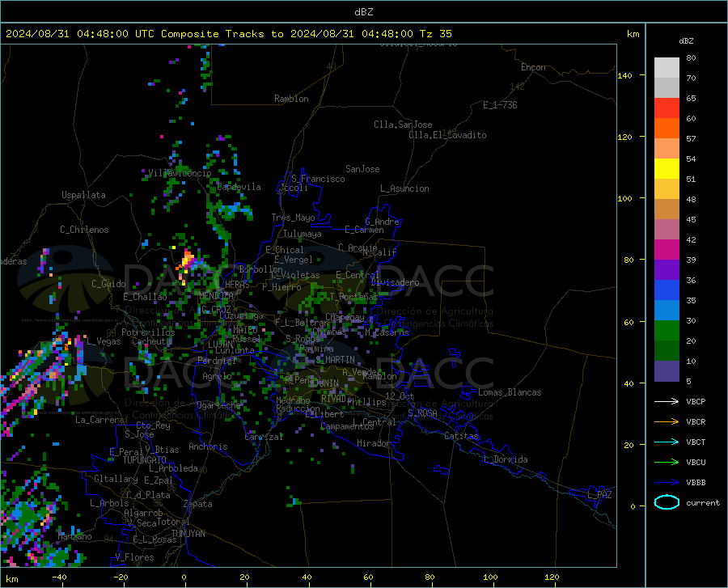Screen dimensions: 728x588
Task: Click the 120 km mark on bottom axis
Action: (x=552, y=577)
